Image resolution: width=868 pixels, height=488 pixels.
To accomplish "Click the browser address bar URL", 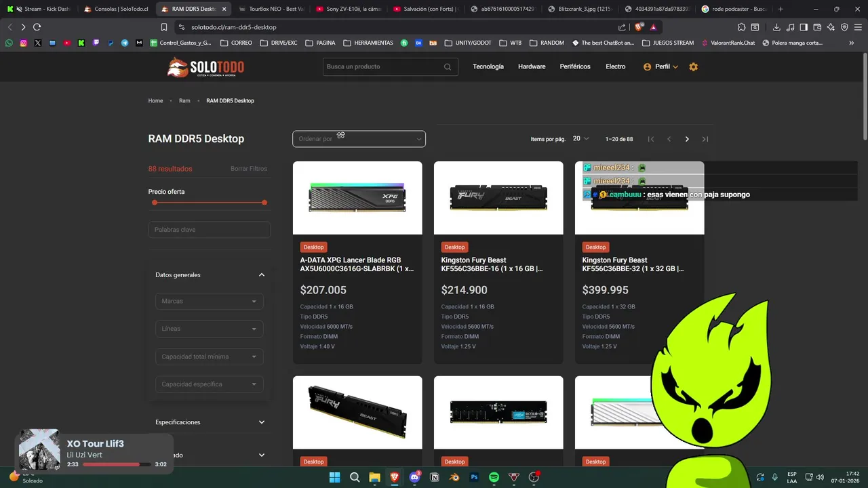I will [234, 27].
